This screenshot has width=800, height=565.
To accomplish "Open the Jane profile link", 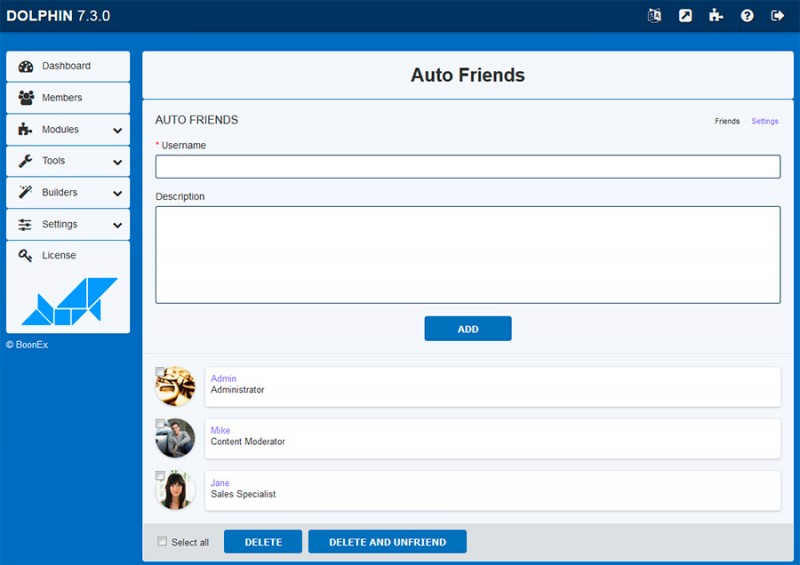I will pyautogui.click(x=220, y=482).
